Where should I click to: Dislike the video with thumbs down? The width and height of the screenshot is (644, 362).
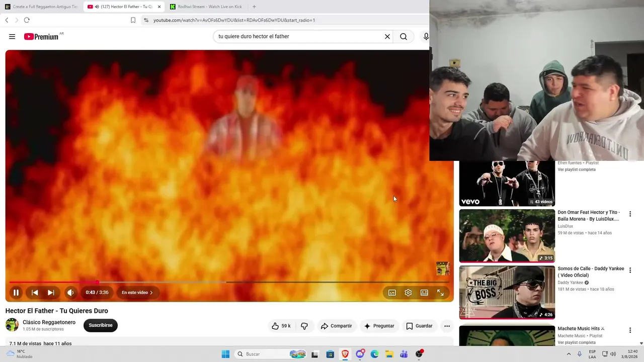click(304, 326)
